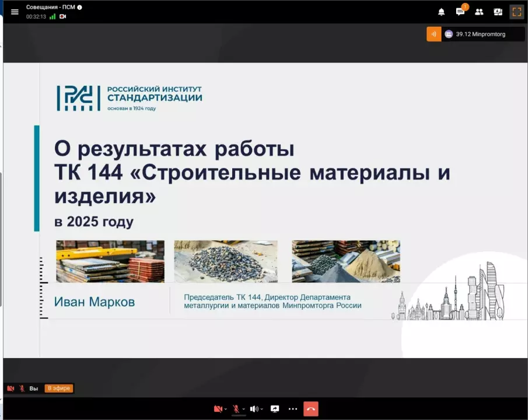The image size is (528, 420).
Task: Select the 39.12 Minpromtorg speaker label
Action: 480,34
